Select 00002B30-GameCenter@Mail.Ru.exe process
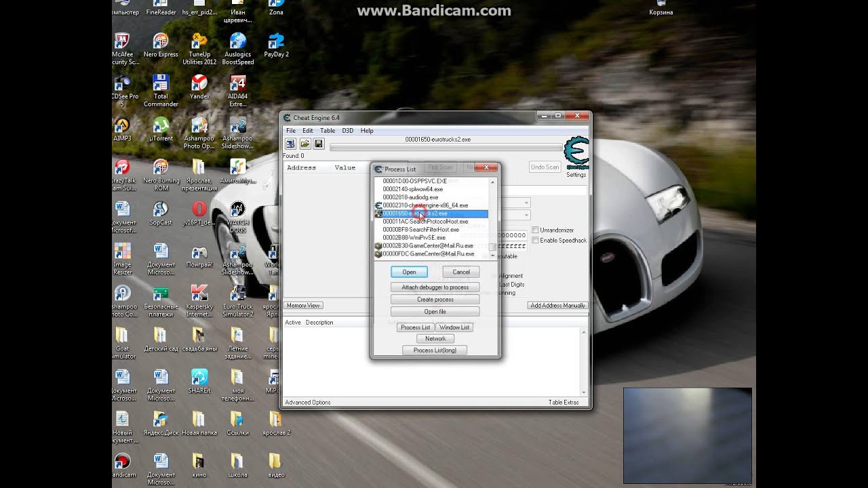868x488 pixels. (x=431, y=246)
